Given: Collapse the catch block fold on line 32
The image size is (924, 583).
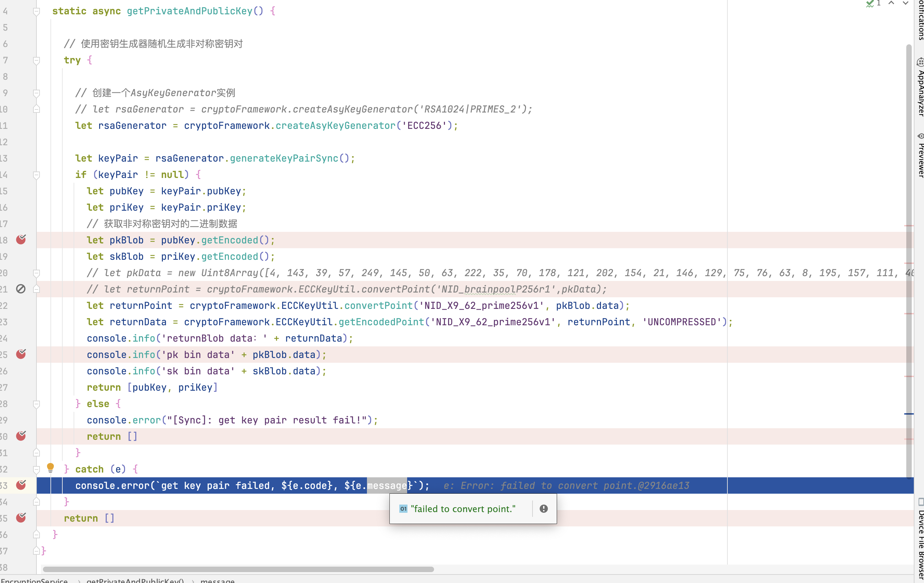Looking at the screenshot, I should [36, 469].
